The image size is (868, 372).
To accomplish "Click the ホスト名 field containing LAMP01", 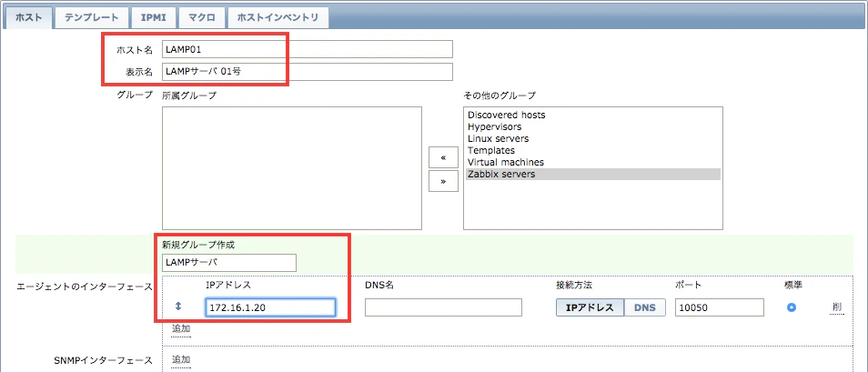I will coord(308,49).
